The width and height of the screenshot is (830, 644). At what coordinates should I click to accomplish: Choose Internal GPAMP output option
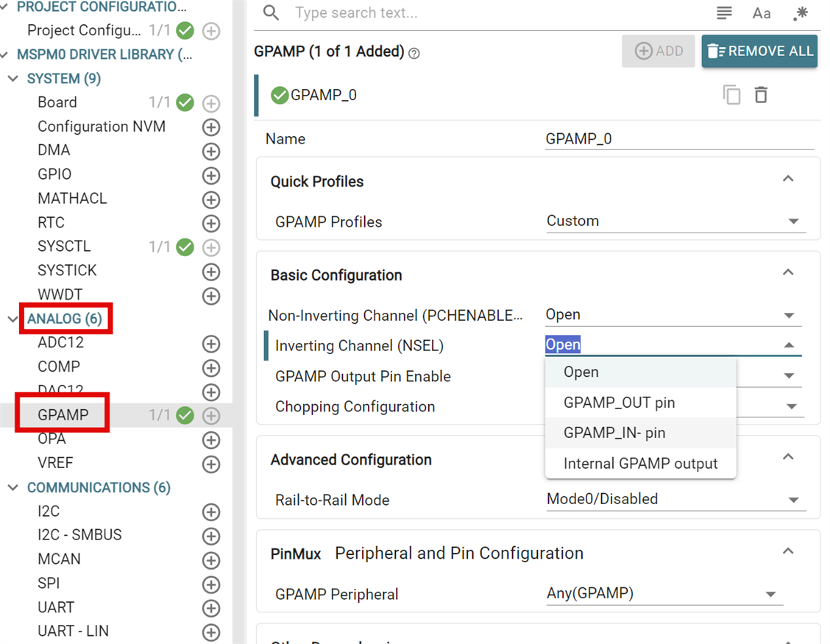pos(640,464)
